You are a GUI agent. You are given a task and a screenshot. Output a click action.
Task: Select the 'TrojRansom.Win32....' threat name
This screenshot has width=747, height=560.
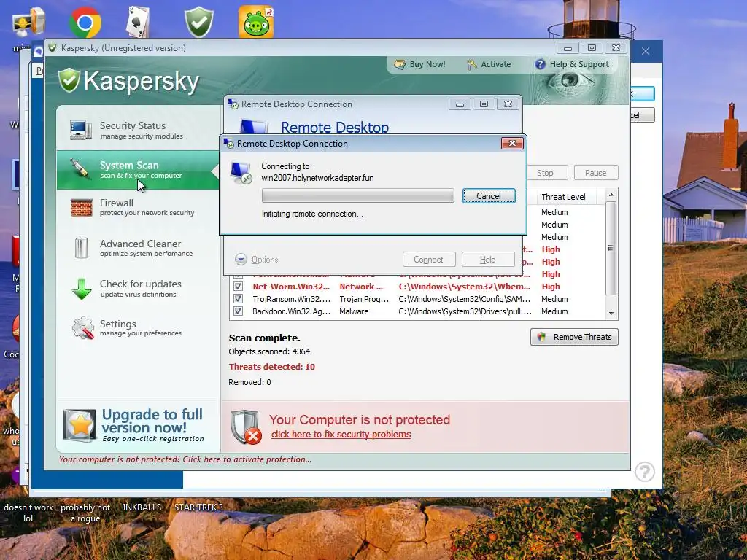292,299
